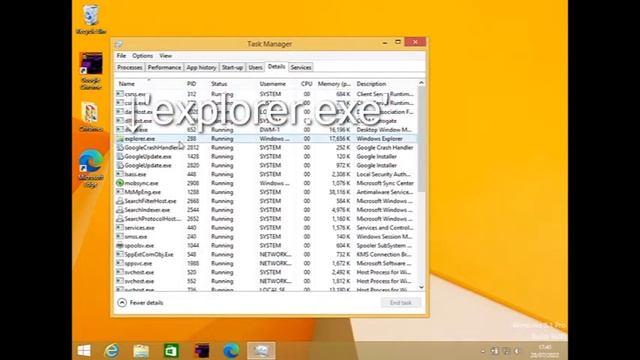This screenshot has height=360, width=640.
Task: Select the services.exe process name
Action: (140, 228)
